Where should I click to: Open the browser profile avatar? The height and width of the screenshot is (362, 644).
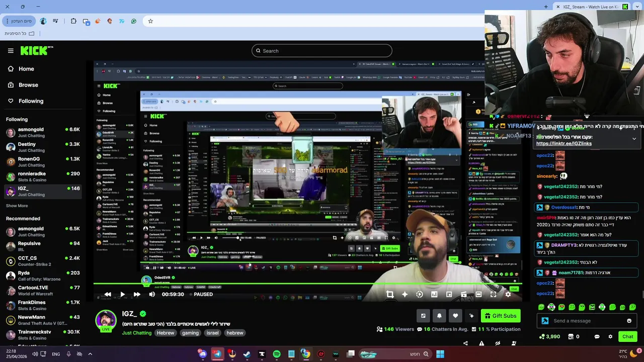pyautogui.click(x=43, y=21)
